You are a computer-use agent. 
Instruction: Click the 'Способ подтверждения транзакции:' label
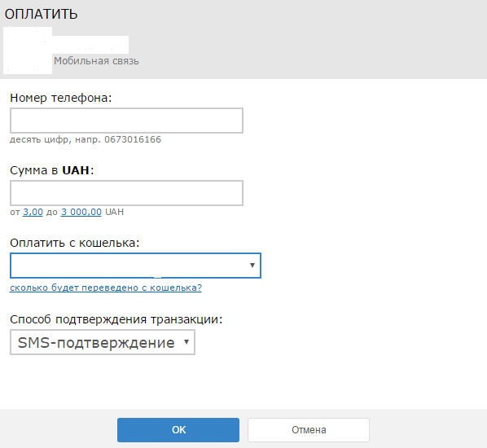click(116, 319)
